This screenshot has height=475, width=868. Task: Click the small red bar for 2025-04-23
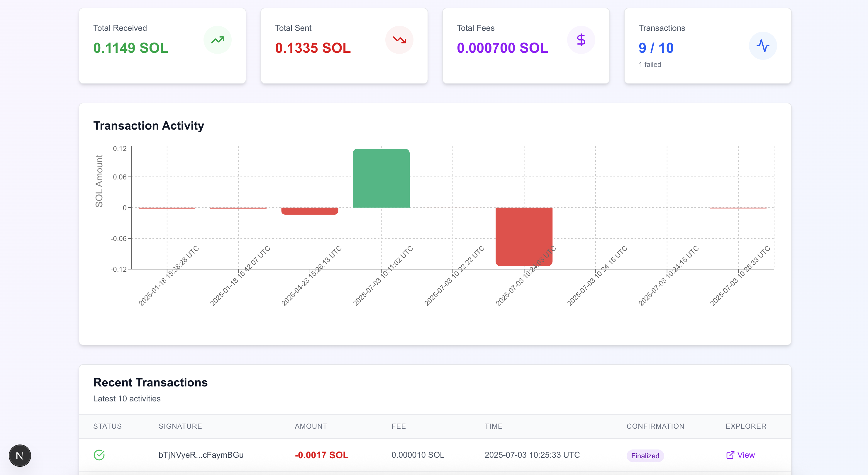tap(310, 211)
